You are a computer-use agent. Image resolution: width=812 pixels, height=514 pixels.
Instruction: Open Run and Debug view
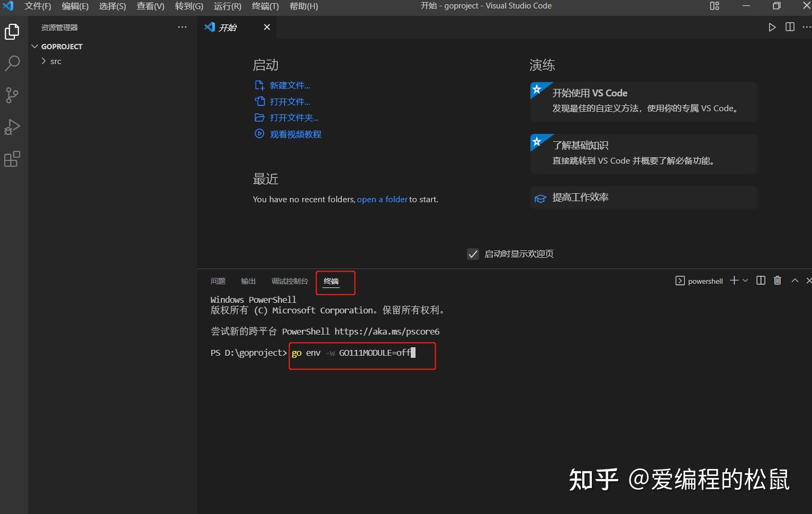click(x=12, y=127)
